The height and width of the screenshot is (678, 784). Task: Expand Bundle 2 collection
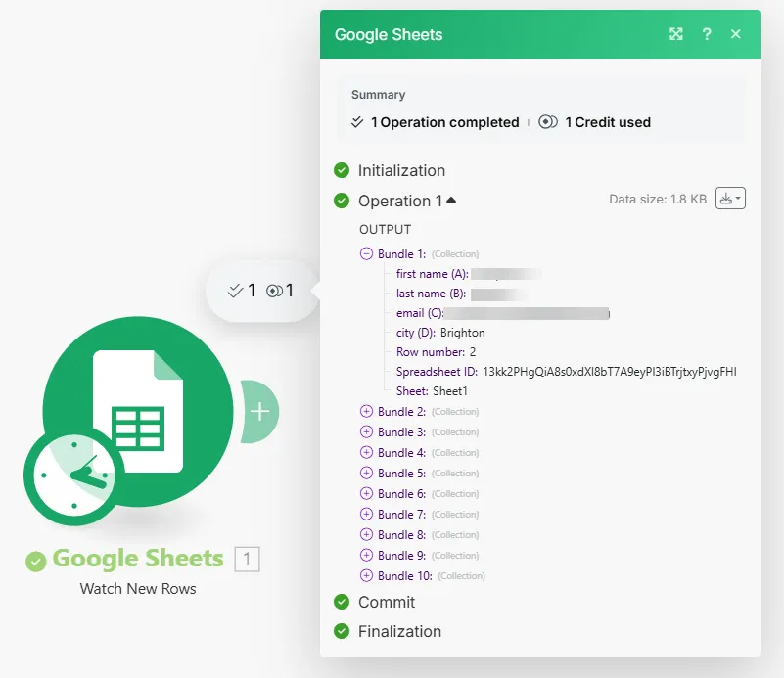pyautogui.click(x=366, y=411)
